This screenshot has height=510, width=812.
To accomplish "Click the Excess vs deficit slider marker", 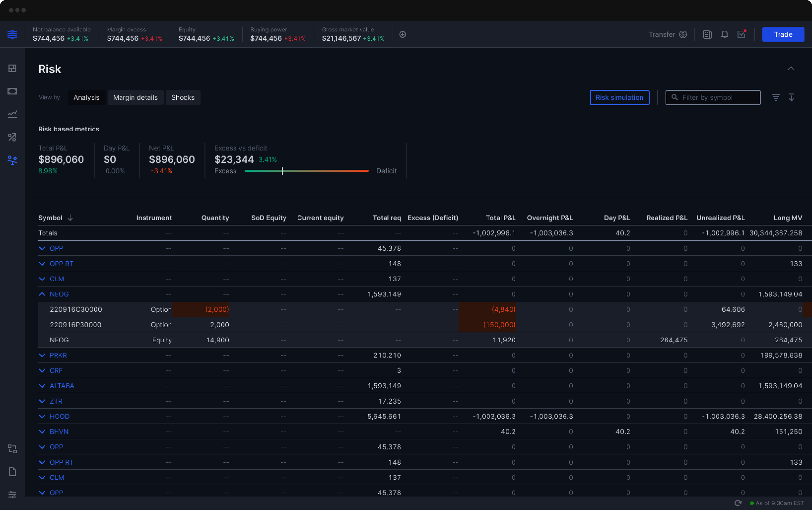I will click(x=282, y=171).
